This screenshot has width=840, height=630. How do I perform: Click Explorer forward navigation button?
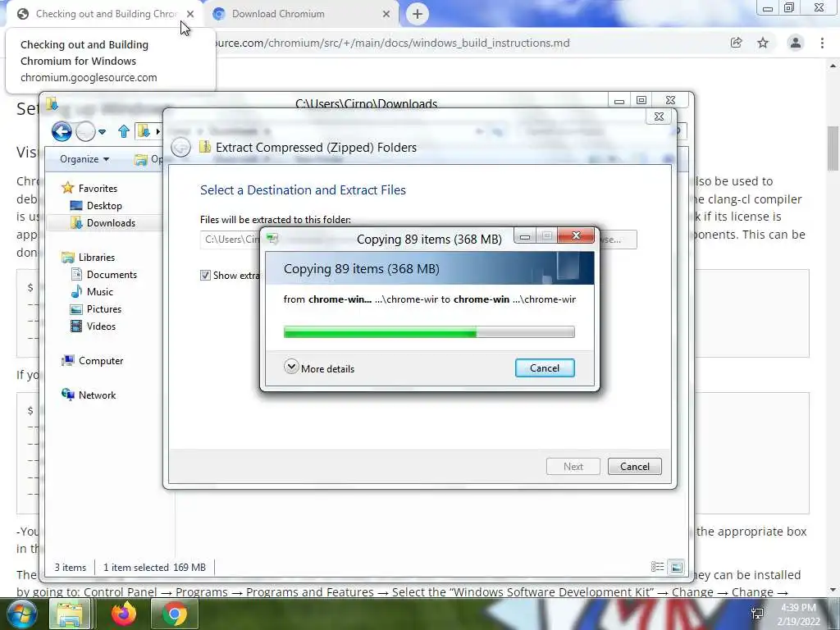[85, 131]
